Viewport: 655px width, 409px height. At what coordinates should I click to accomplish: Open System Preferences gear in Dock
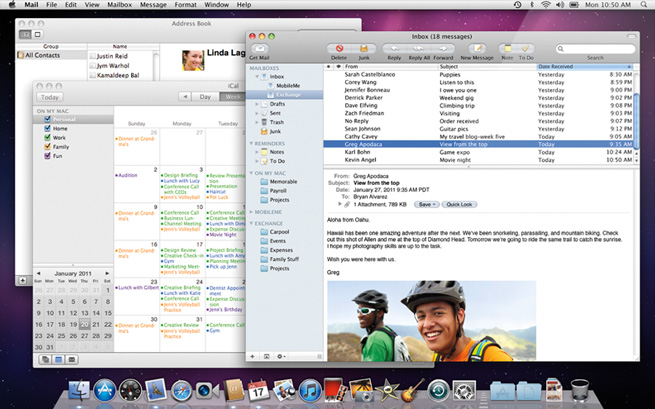point(464,391)
